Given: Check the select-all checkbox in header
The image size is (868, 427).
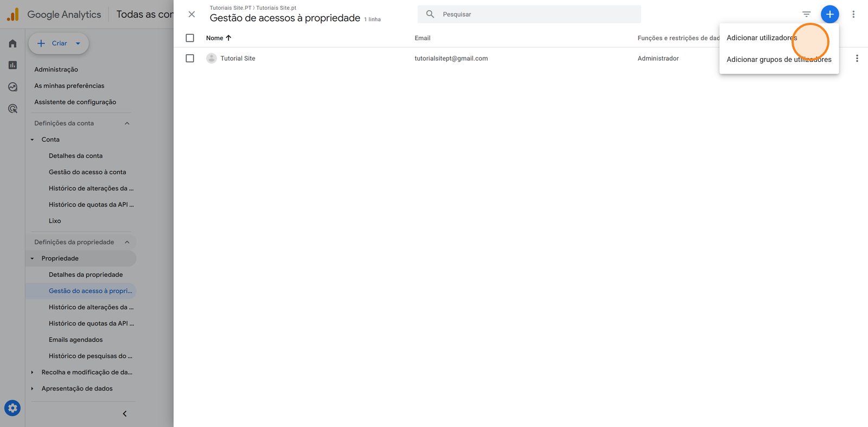Looking at the screenshot, I should (190, 38).
